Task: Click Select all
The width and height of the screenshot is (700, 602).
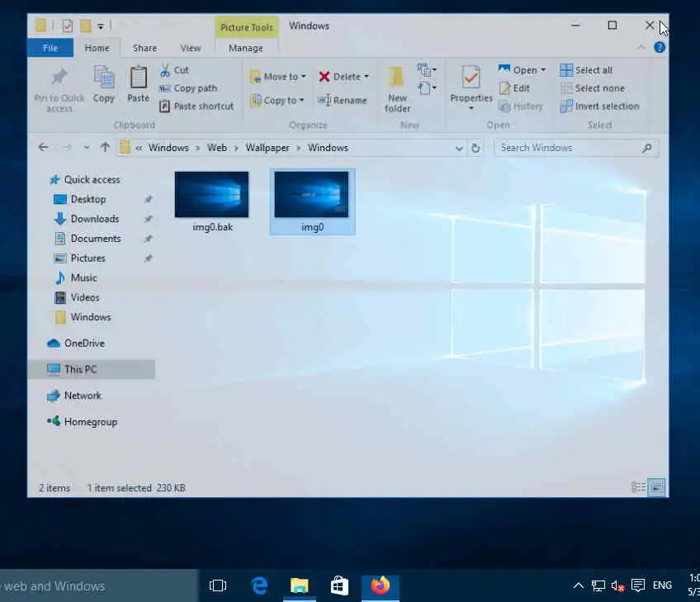Action: click(586, 70)
